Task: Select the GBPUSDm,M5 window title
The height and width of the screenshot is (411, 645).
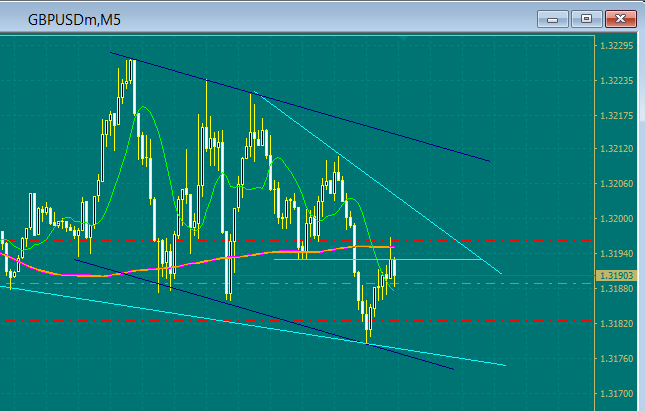Action: tap(74, 20)
